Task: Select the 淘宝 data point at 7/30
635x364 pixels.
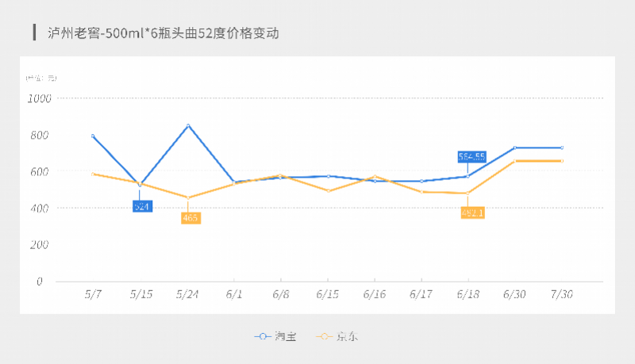Action: [562, 148]
